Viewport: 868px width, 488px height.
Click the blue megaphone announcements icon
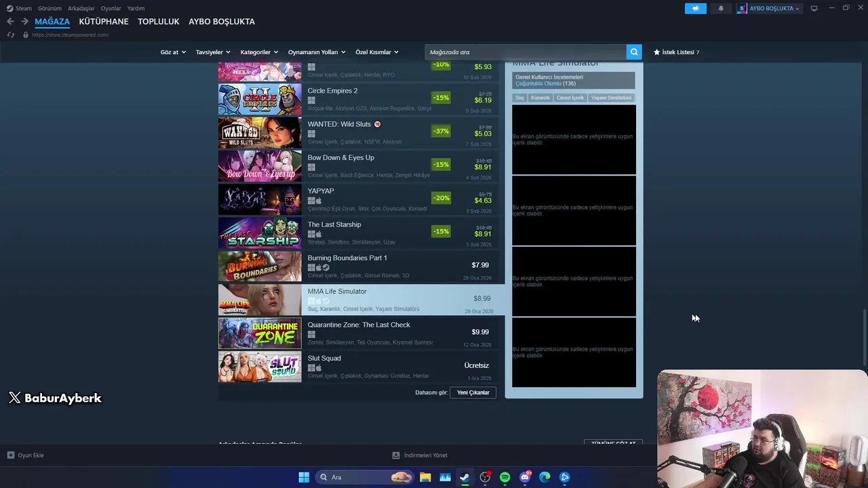tap(695, 8)
